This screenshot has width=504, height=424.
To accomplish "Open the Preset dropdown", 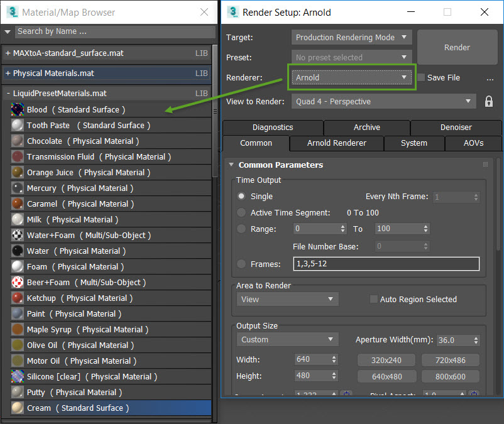I will (x=352, y=58).
